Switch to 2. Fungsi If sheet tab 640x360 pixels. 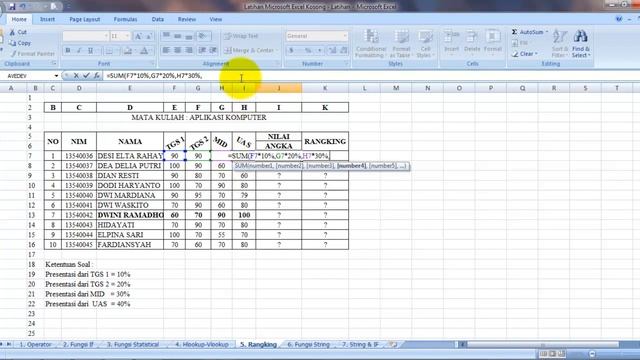pos(78,344)
